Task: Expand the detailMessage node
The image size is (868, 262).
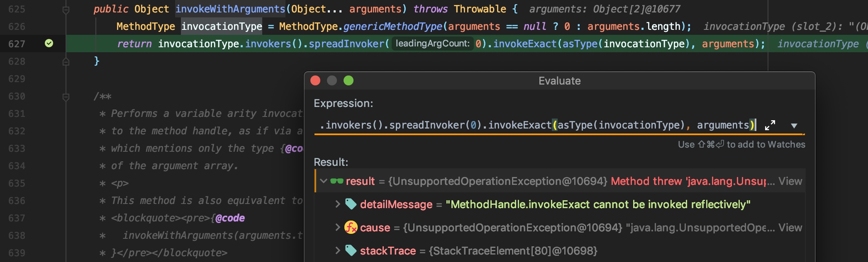Action: [337, 204]
